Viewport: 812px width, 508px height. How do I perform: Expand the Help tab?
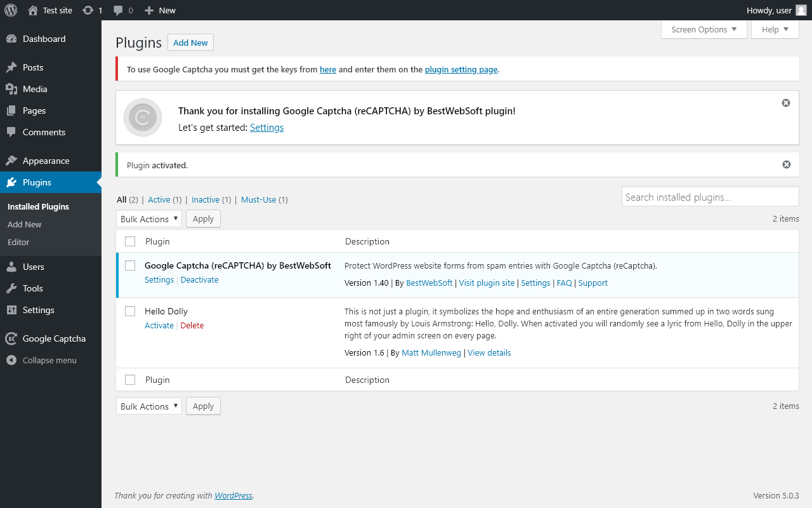[775, 29]
